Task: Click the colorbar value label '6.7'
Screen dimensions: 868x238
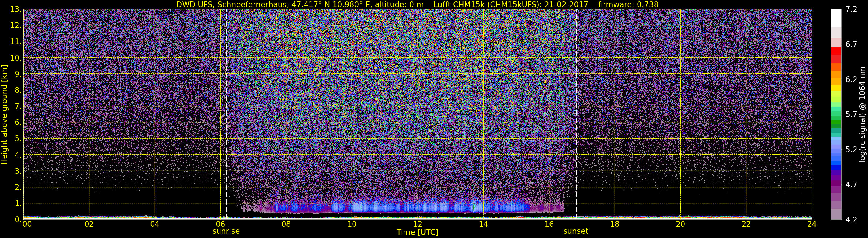Action: 851,44
